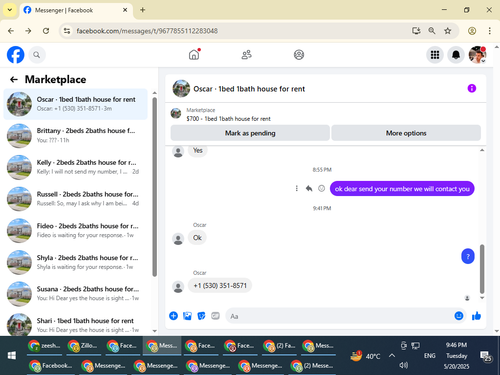Open the Facebook menu grid icon
This screenshot has width=500, height=375.
tap(435, 55)
